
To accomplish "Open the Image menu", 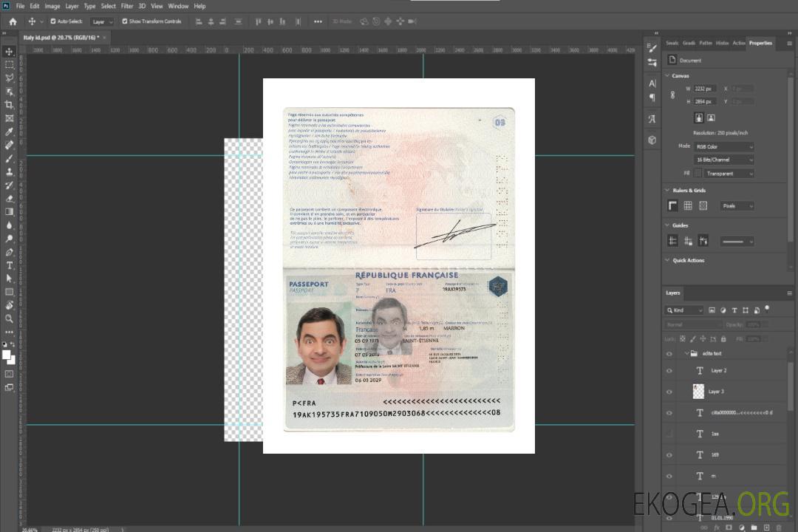I will tap(52, 6).
